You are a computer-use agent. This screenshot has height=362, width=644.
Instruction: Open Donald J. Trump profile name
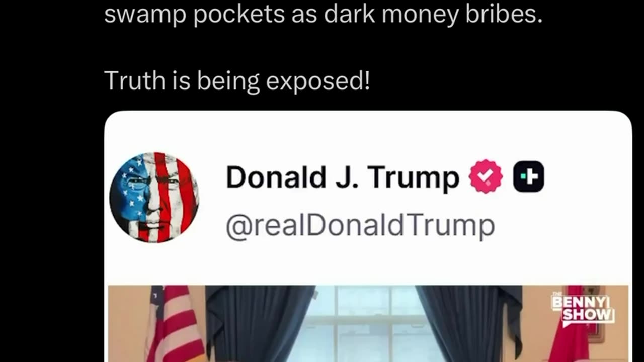point(342,177)
